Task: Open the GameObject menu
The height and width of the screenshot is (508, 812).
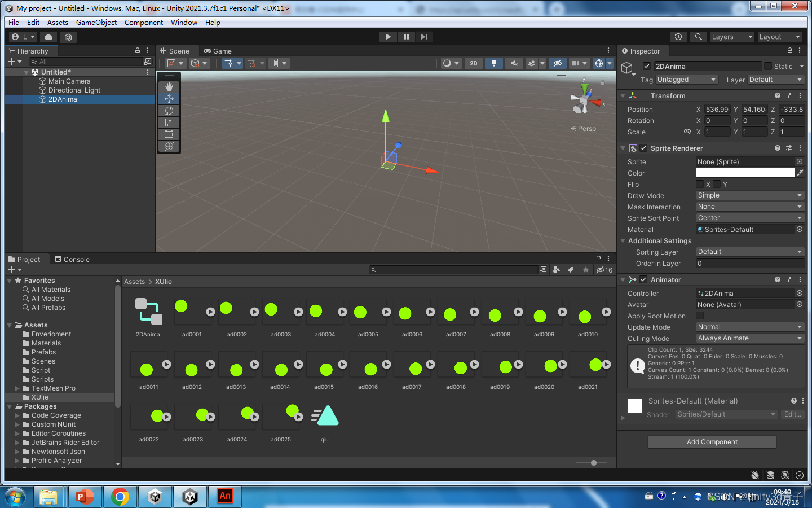Action: (x=96, y=23)
